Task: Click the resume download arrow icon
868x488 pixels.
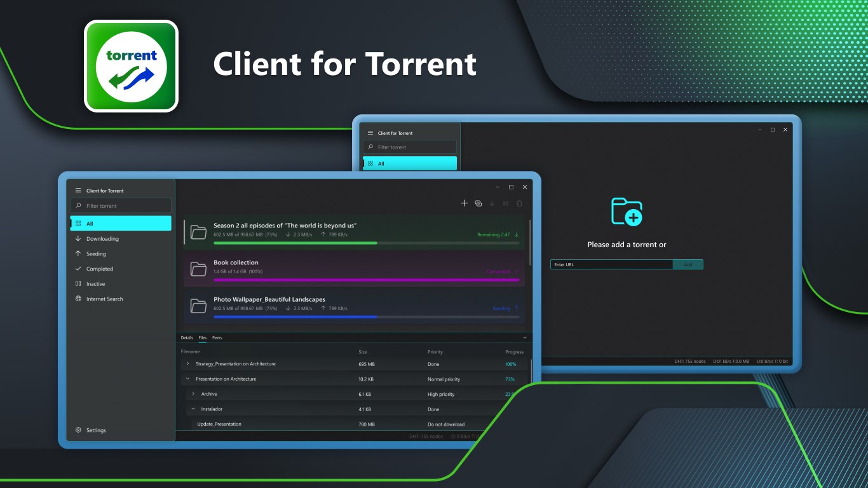Action: 492,203
